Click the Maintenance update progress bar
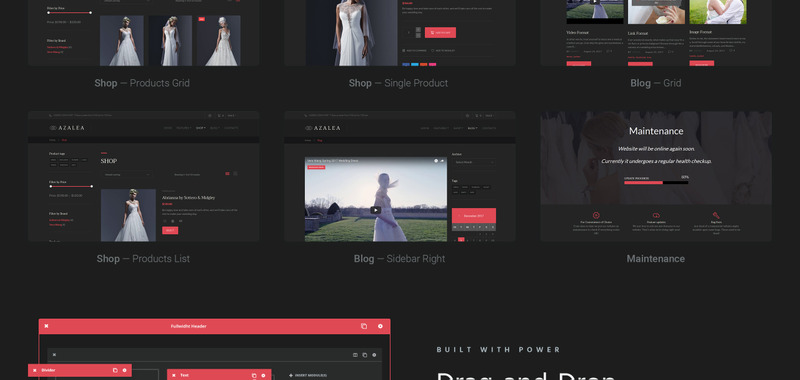This screenshot has height=380, width=800. tap(656, 182)
